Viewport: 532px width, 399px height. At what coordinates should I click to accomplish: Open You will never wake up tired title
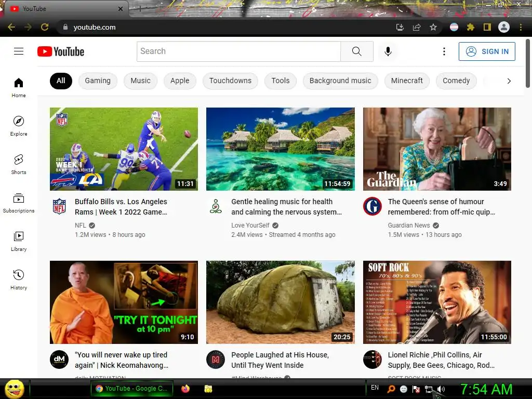(x=122, y=360)
